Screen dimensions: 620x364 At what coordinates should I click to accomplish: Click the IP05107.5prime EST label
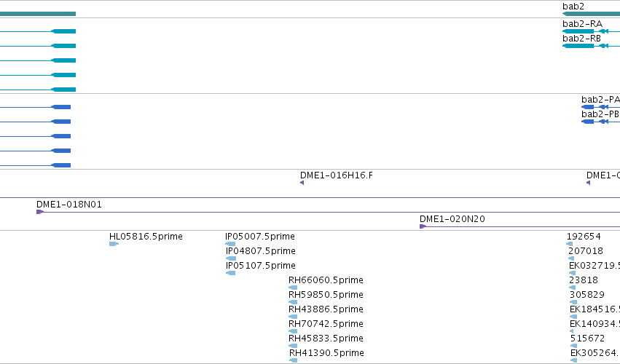click(261, 266)
